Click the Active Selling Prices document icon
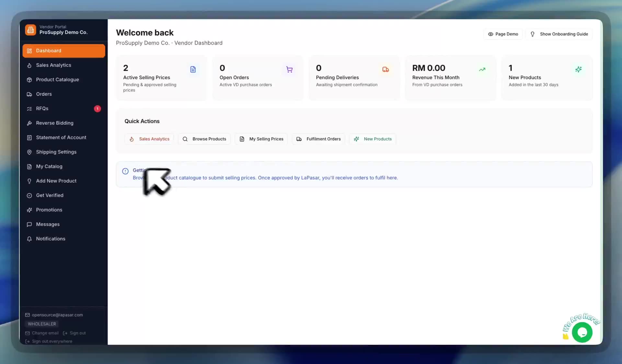 (193, 69)
